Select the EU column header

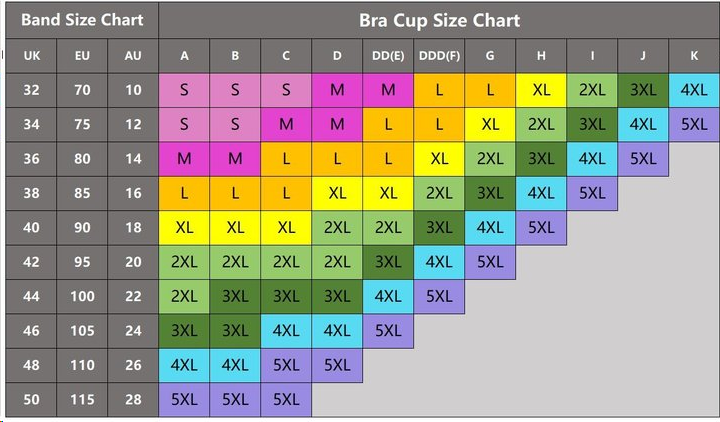[x=82, y=56]
